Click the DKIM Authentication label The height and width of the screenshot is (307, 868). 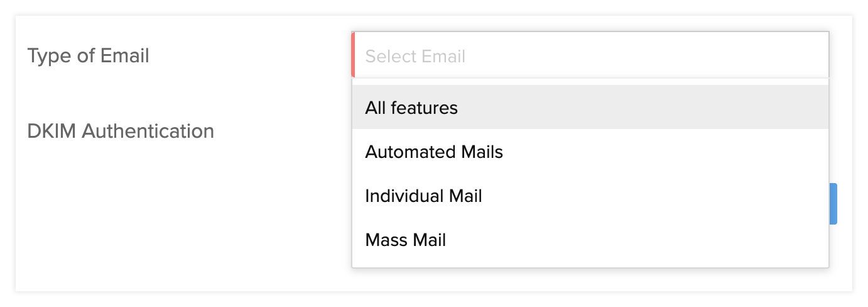click(121, 131)
